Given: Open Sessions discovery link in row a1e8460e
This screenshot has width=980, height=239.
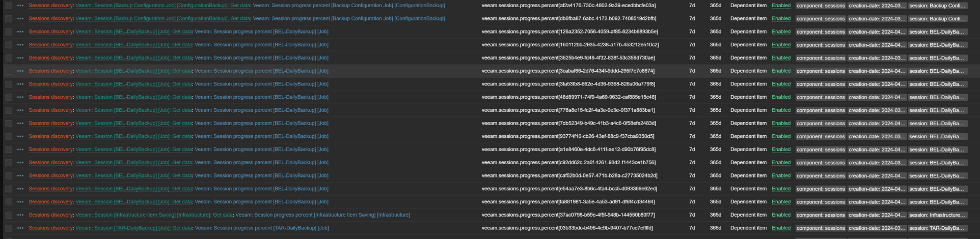Looking at the screenshot, I should (51, 150).
